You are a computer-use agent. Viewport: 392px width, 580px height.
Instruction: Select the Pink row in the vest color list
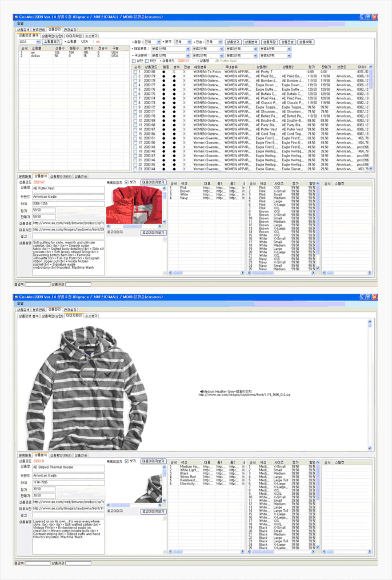[184, 187]
